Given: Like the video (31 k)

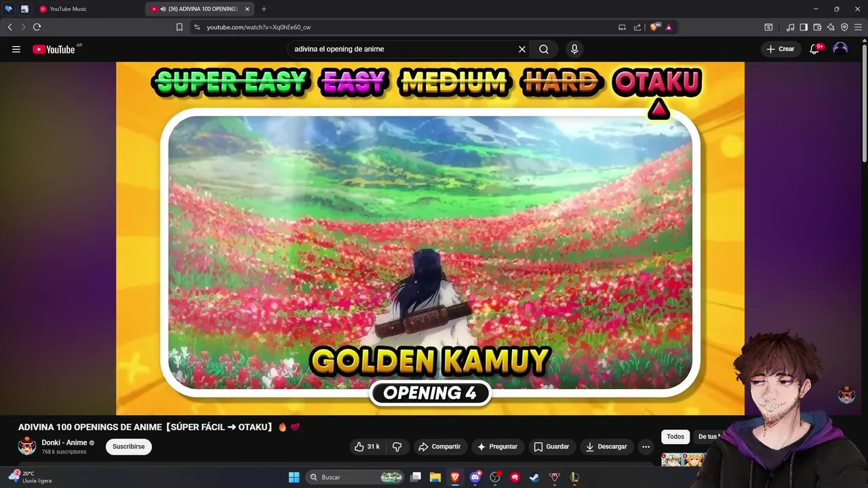Looking at the screenshot, I should (367, 447).
